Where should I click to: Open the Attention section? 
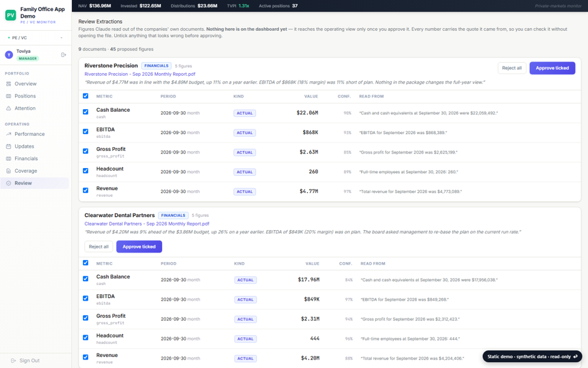point(35,109)
